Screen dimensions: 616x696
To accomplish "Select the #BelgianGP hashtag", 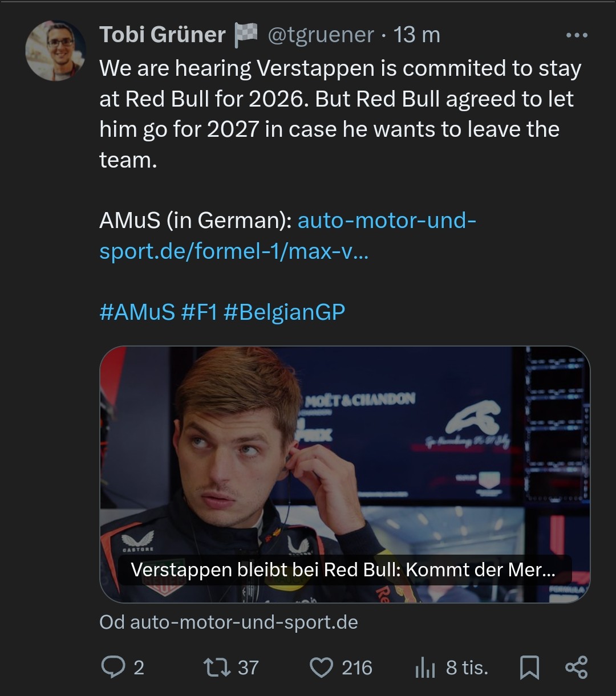I will [x=284, y=313].
